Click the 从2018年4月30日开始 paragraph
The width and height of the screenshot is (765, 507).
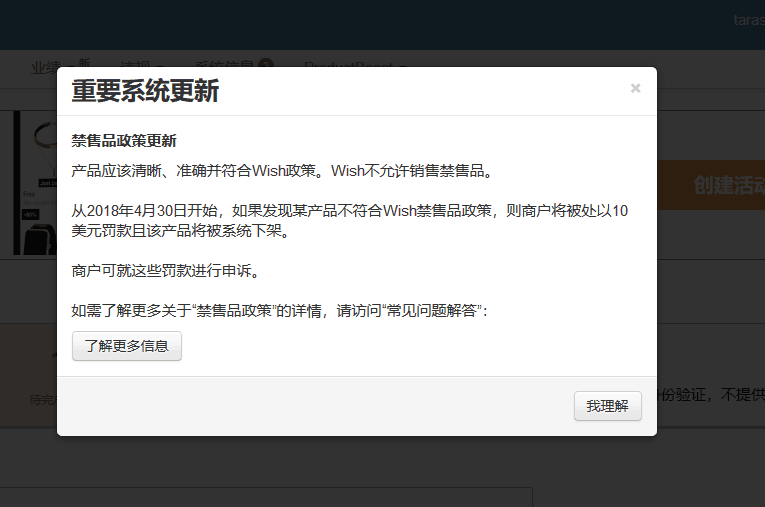coord(349,221)
